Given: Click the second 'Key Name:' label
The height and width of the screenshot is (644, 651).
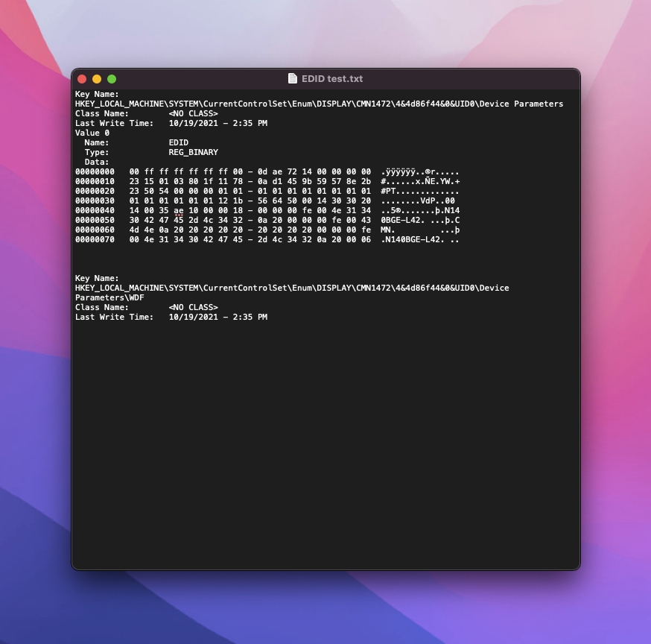Looking at the screenshot, I should pyautogui.click(x=97, y=278).
